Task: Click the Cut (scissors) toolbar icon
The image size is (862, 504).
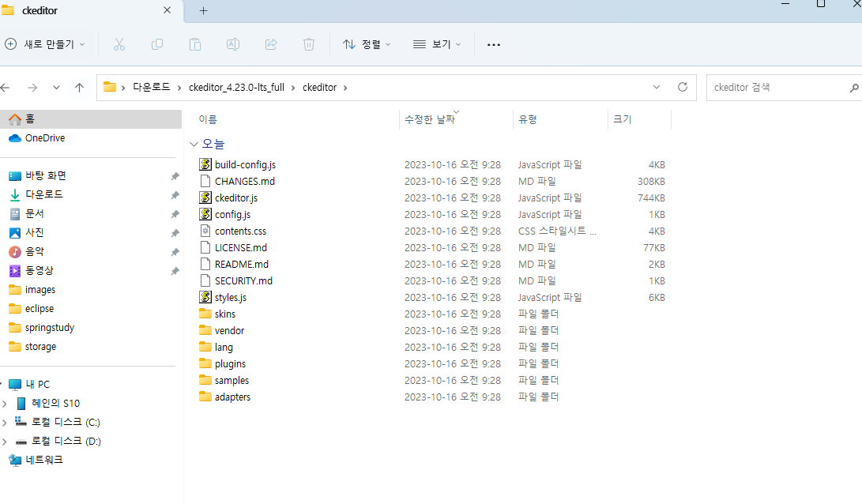Action: pyautogui.click(x=119, y=44)
